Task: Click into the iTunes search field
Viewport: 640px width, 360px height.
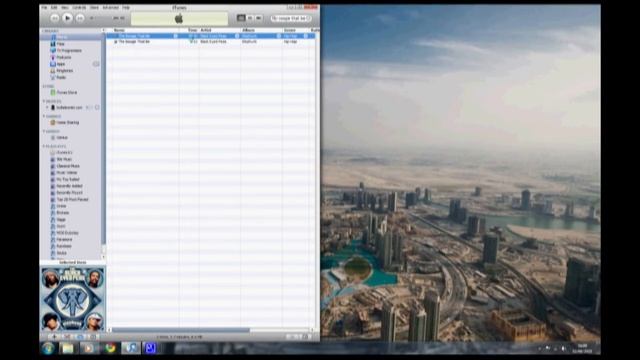Action: coord(291,18)
